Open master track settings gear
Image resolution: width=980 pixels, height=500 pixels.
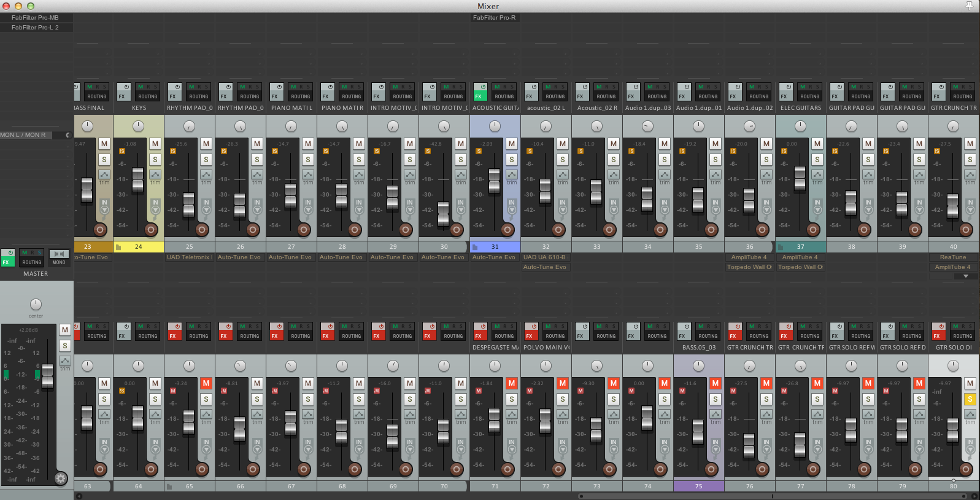61,479
